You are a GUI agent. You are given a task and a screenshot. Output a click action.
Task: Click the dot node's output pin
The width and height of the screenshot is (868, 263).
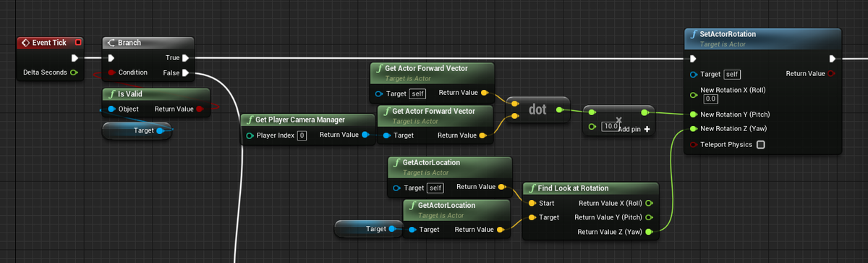[x=559, y=109]
